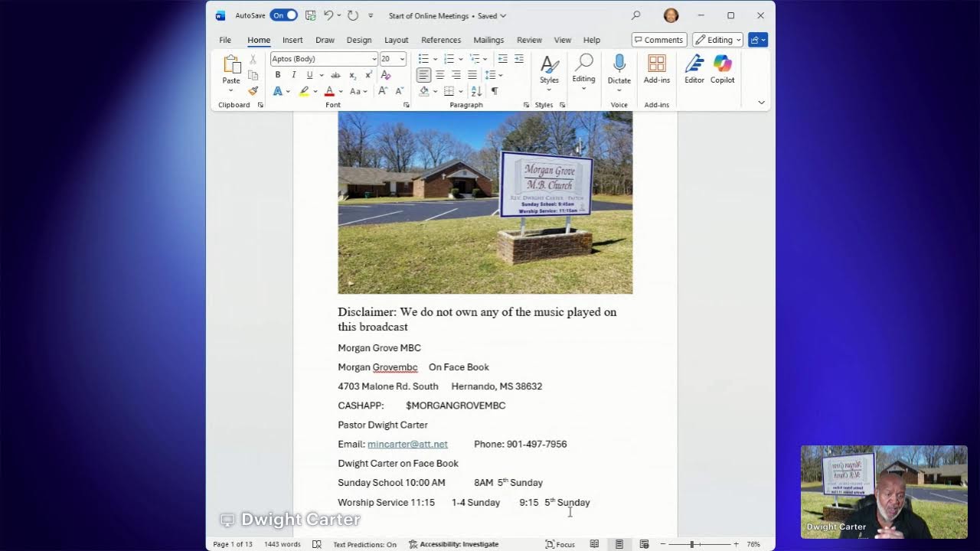Activate the Format Painter brush
The image size is (980, 551).
253,91
